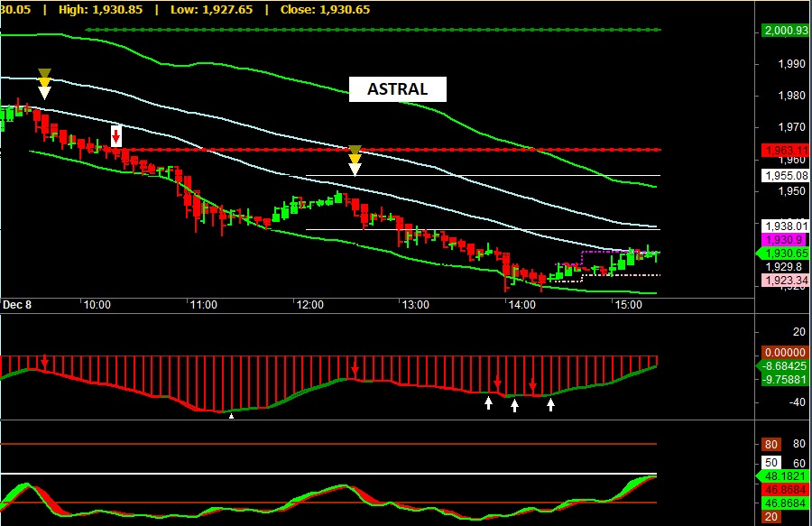Click the small white triangle at the histogram low
This screenshot has height=526, width=812.
coord(231,416)
